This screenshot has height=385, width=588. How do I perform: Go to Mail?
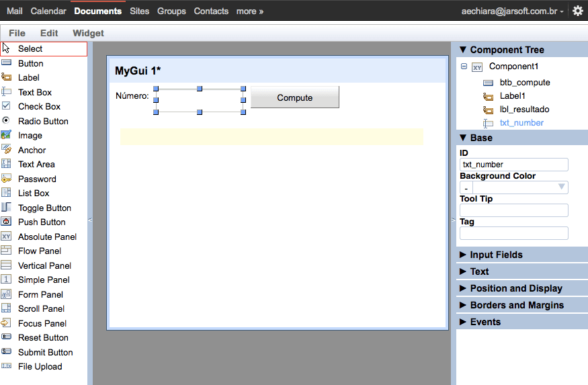(15, 11)
